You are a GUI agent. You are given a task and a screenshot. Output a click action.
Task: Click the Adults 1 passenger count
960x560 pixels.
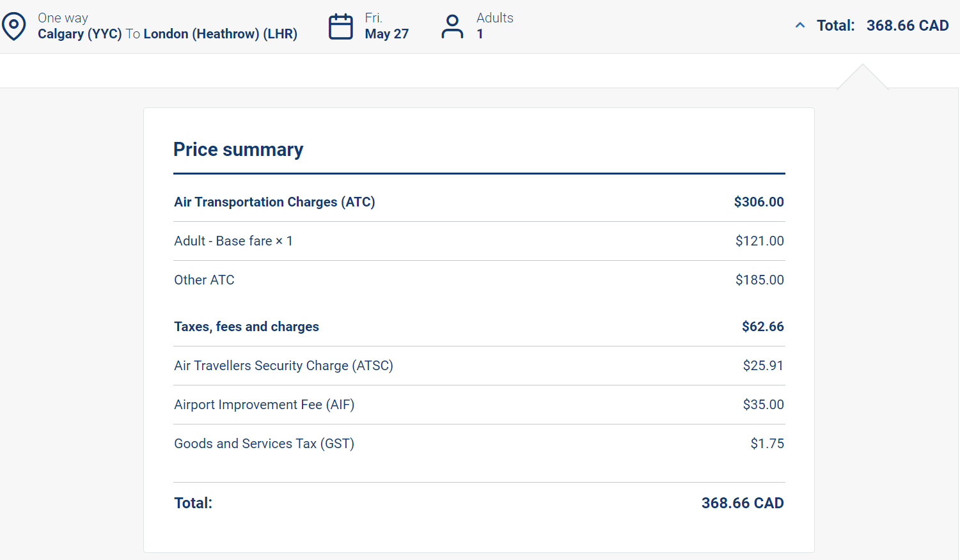point(494,26)
